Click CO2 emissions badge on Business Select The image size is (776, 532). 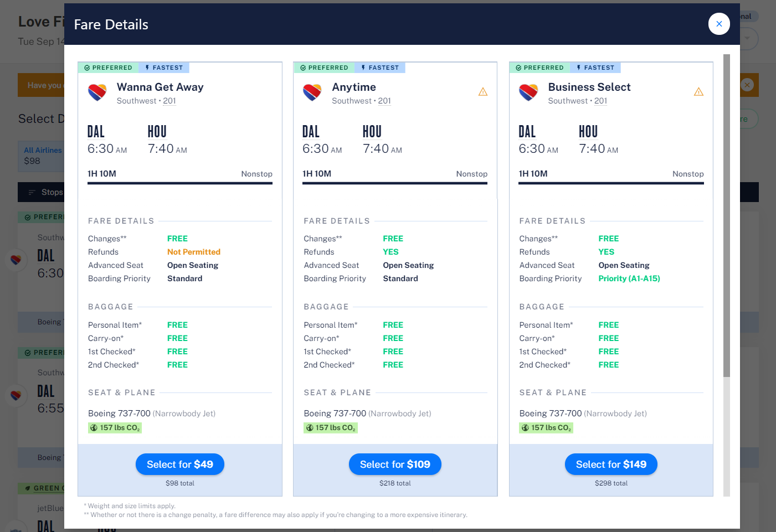[546, 428]
